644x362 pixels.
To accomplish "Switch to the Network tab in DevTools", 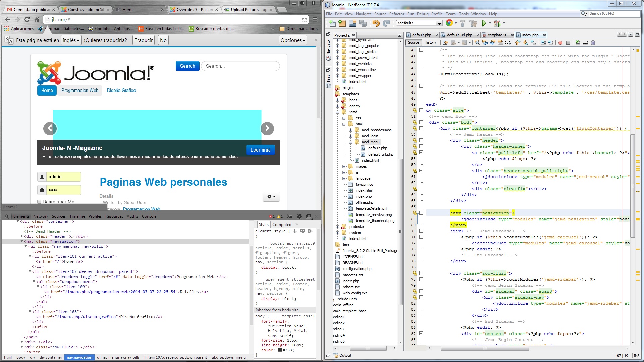I will click(41, 216).
